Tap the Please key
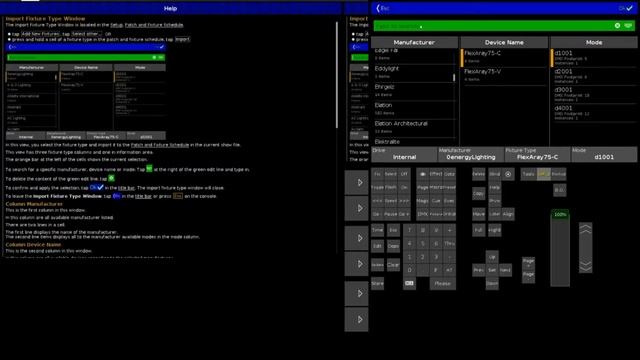The height and width of the screenshot is (360, 640). 442,283
